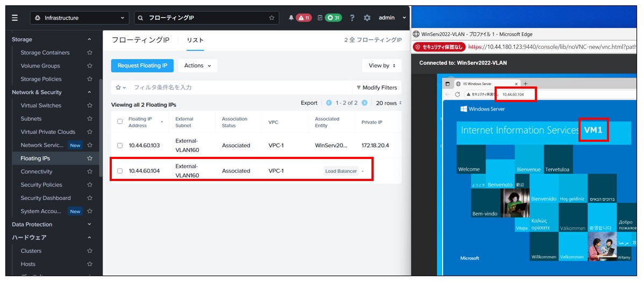Favorite Storage Containers with its star
644x282 pixels.
(90, 53)
